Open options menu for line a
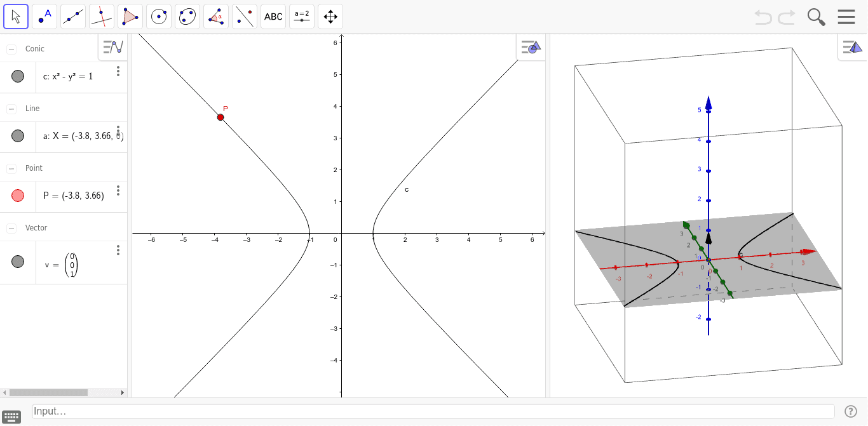The width and height of the screenshot is (868, 426). pos(118,131)
